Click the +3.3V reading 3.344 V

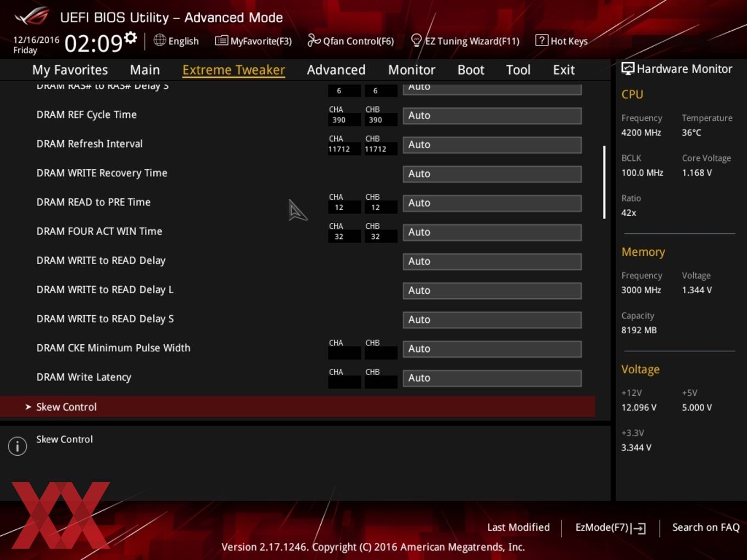click(x=636, y=447)
